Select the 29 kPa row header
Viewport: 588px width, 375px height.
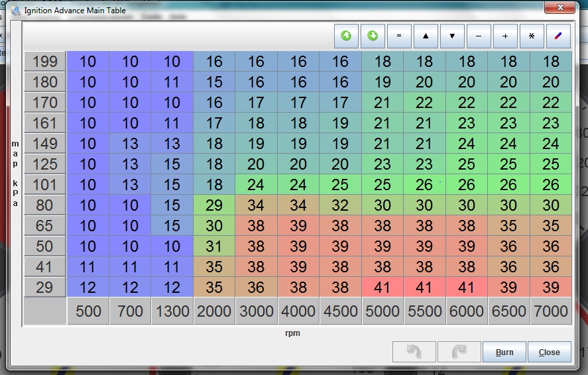click(45, 288)
